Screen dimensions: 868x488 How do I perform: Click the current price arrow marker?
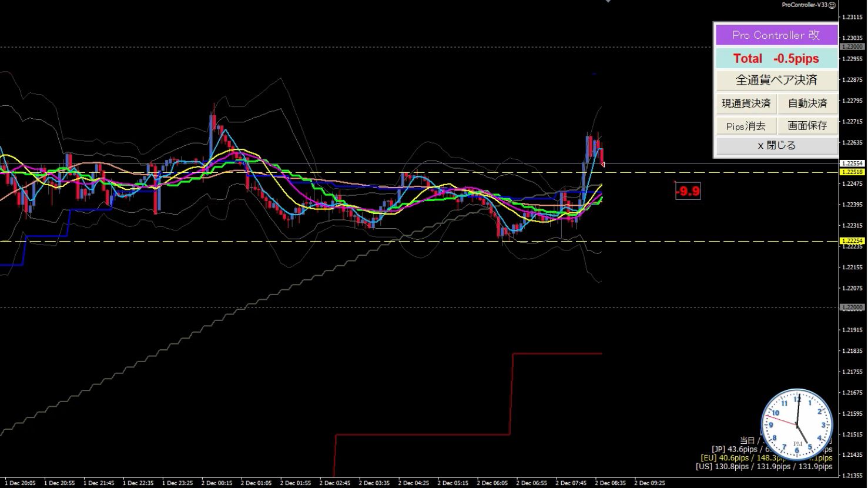(602, 164)
